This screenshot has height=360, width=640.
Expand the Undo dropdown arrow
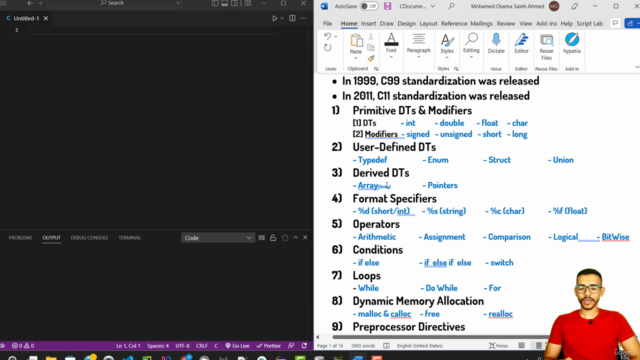(x=336, y=36)
